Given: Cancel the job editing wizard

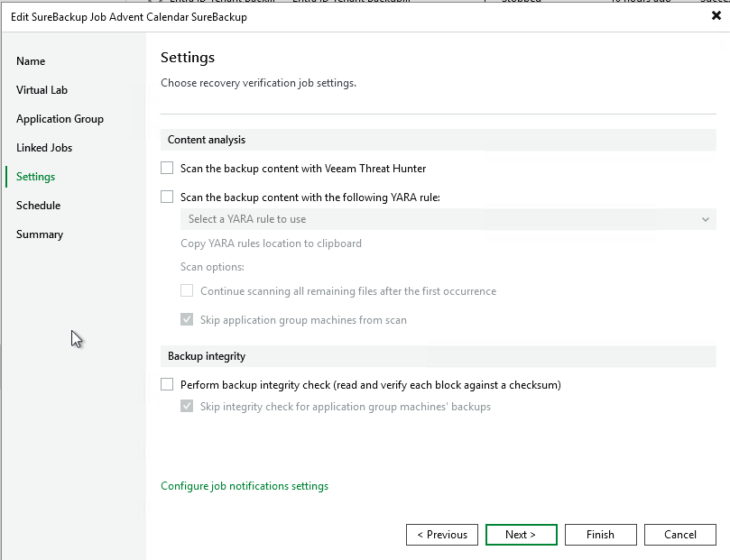Looking at the screenshot, I should [679, 535].
